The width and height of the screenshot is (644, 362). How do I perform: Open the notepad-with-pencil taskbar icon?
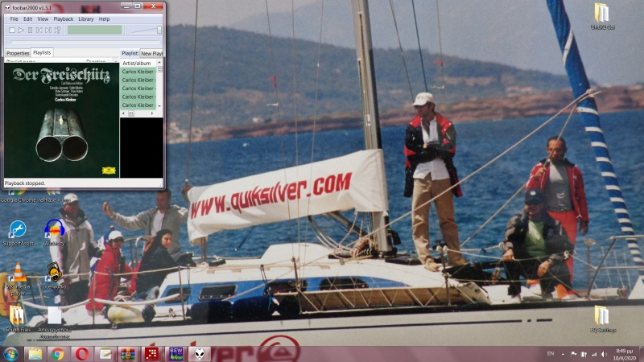pos(105,354)
